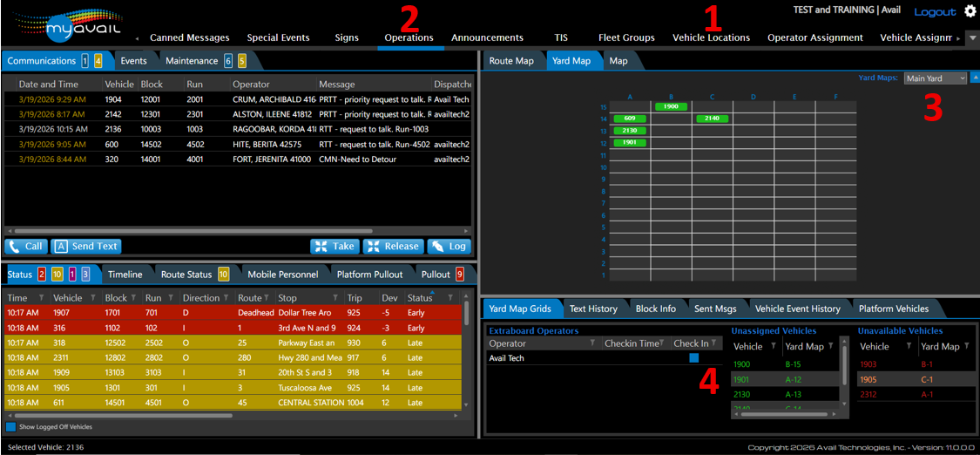Click the Logout link

934,12
